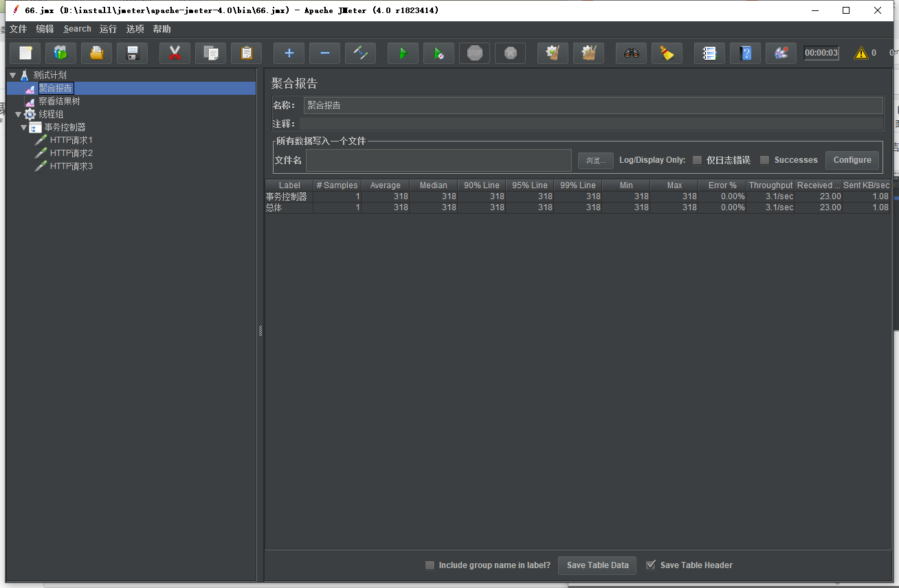Viewport: 899px width, 588px height.
Task: Click the split pane divider handle
Action: [260, 331]
